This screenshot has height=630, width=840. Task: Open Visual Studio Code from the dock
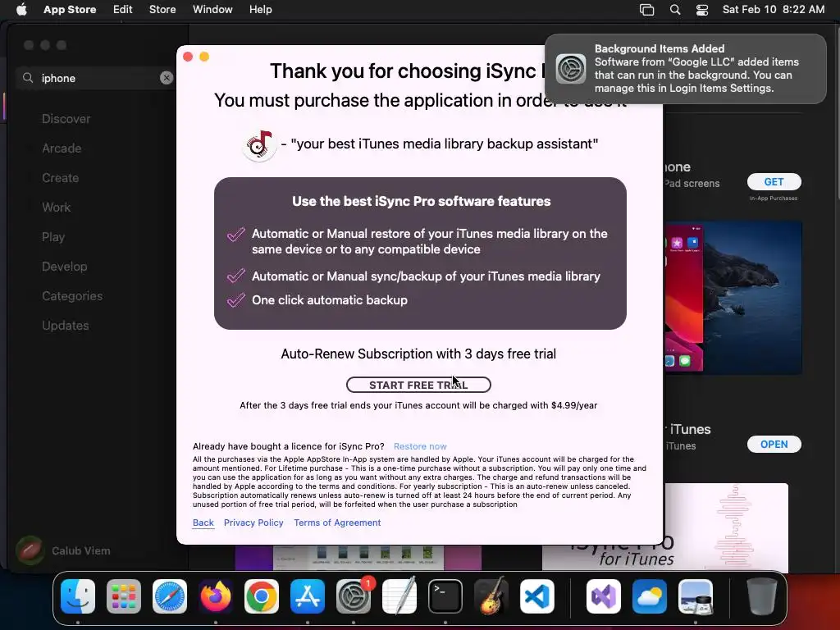click(x=536, y=596)
